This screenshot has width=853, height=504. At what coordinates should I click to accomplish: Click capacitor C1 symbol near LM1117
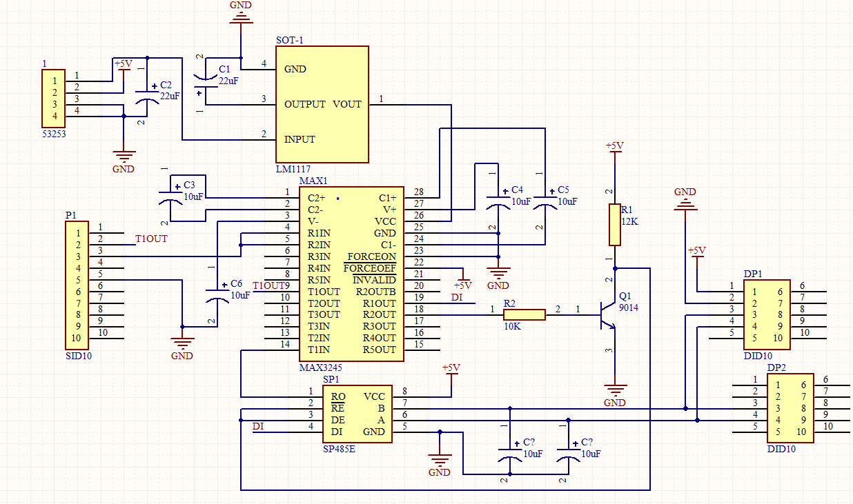click(206, 81)
